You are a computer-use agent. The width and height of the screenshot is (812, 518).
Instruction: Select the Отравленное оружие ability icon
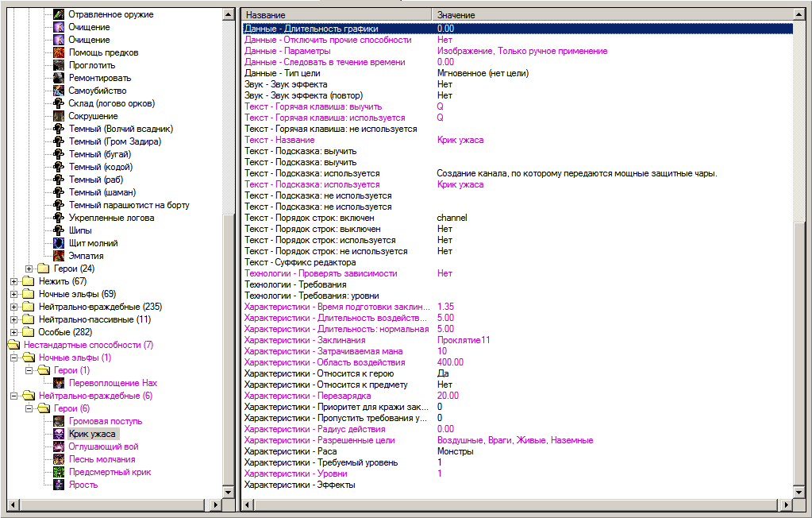pos(59,14)
